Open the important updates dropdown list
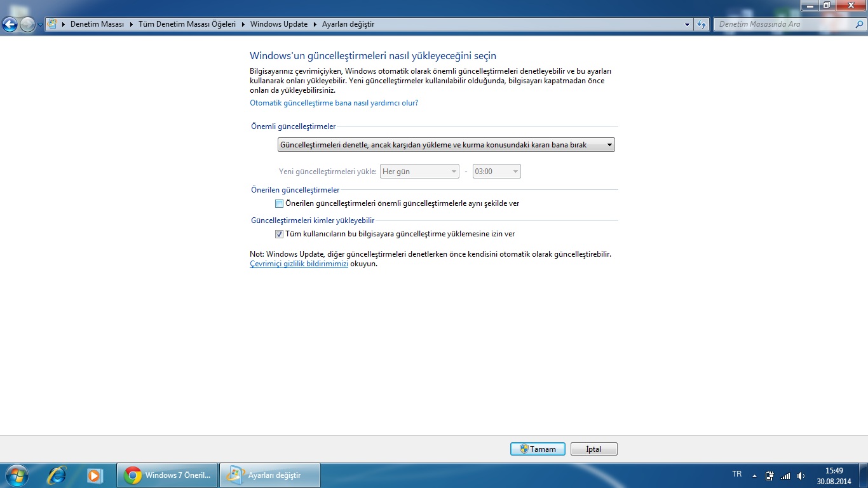This screenshot has width=868, height=488. click(x=446, y=145)
